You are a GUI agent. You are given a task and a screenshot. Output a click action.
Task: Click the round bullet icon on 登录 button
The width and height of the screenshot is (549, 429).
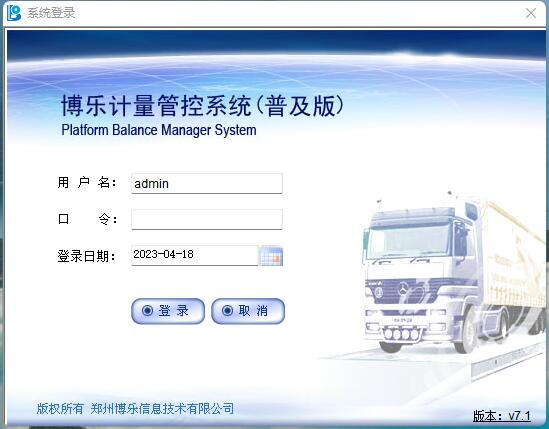[x=147, y=310]
